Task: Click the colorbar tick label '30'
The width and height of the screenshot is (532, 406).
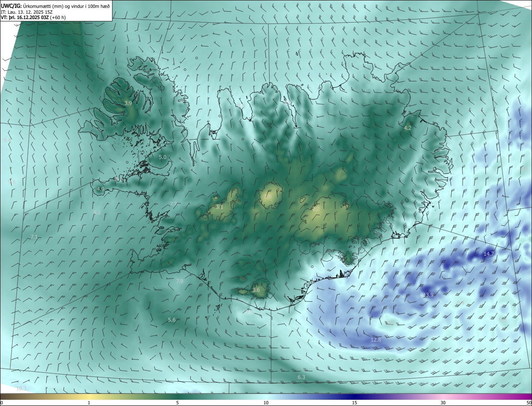Action: tap(443, 403)
